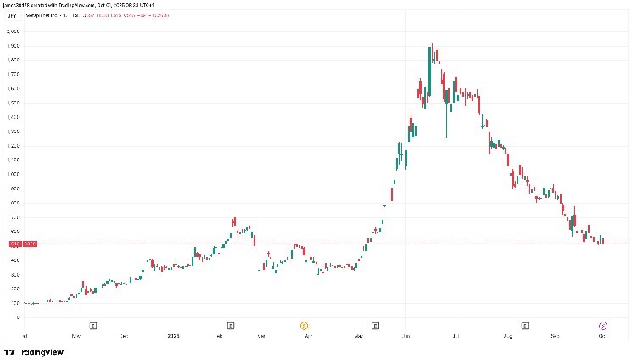Click the Sep label on time axis
This screenshot has height=364, width=632.
(x=554, y=336)
